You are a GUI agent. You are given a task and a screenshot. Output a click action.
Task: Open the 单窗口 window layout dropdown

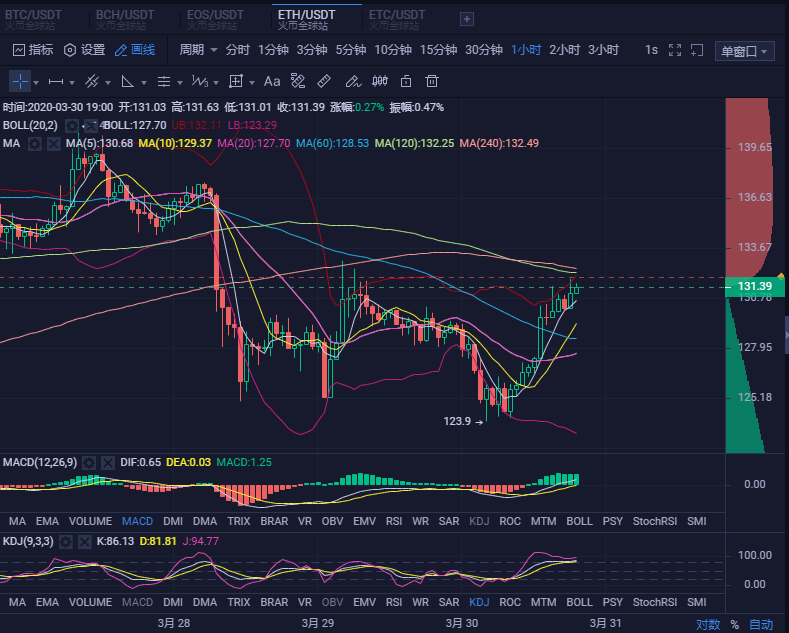pos(744,51)
